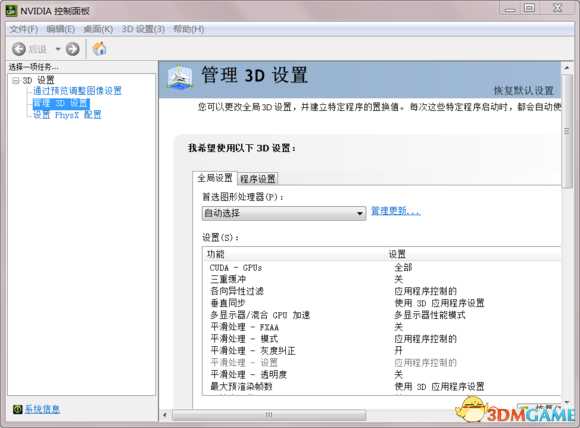Screen dimensions: 580x428
Task: Click the 功能 column header
Action: pos(293,254)
